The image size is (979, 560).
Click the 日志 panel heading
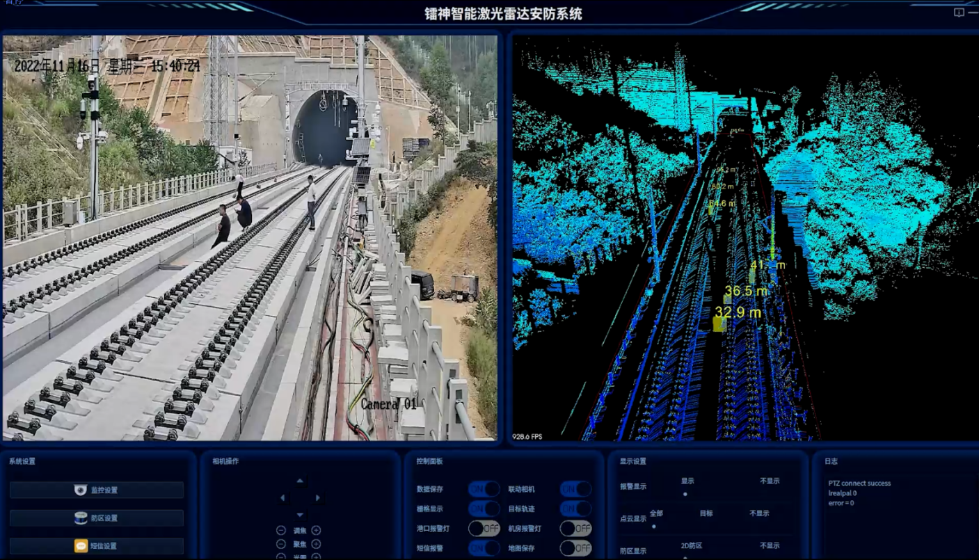coord(831,461)
